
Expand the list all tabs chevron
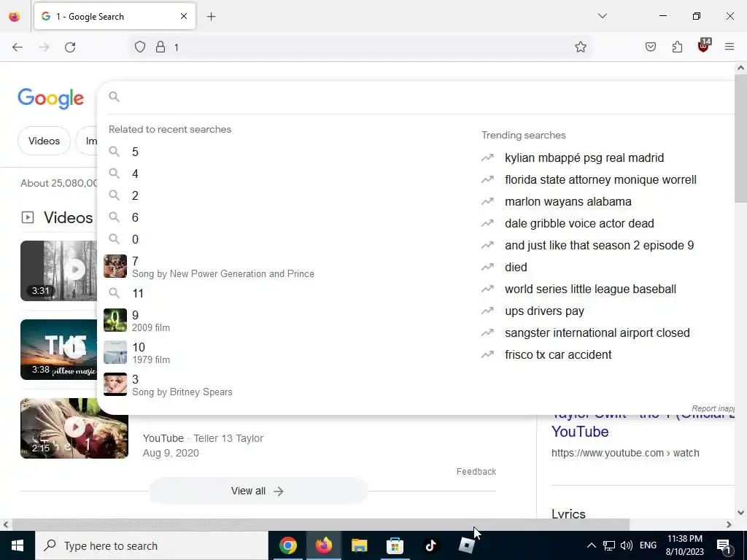click(x=603, y=16)
